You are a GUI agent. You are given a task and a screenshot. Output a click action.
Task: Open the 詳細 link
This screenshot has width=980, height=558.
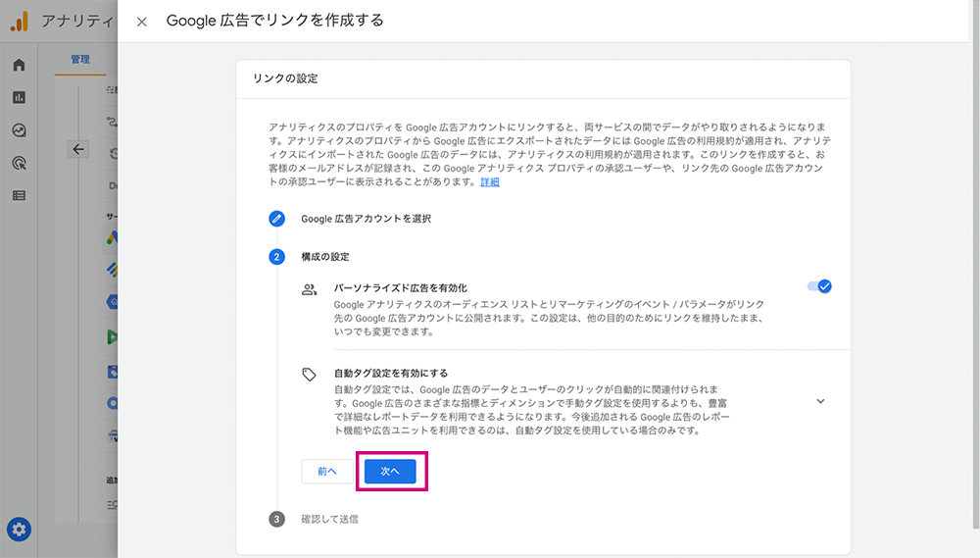(x=489, y=182)
